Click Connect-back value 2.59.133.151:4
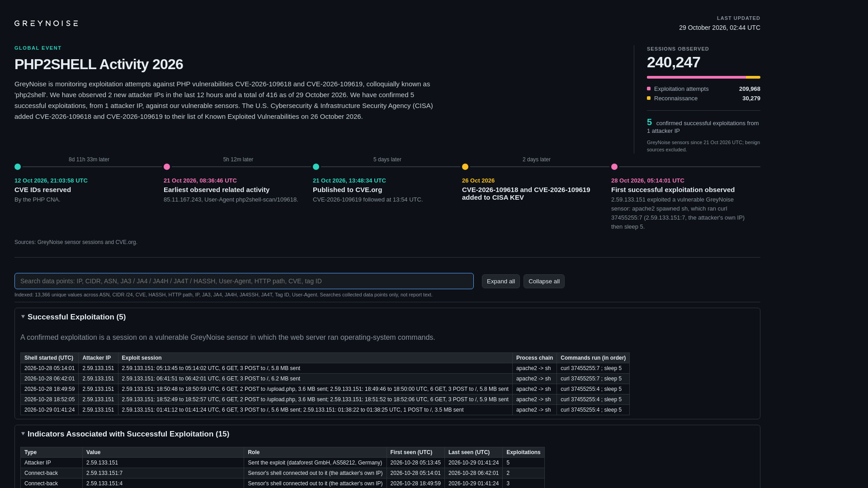Image resolution: width=868 pixels, height=488 pixels. point(104,483)
